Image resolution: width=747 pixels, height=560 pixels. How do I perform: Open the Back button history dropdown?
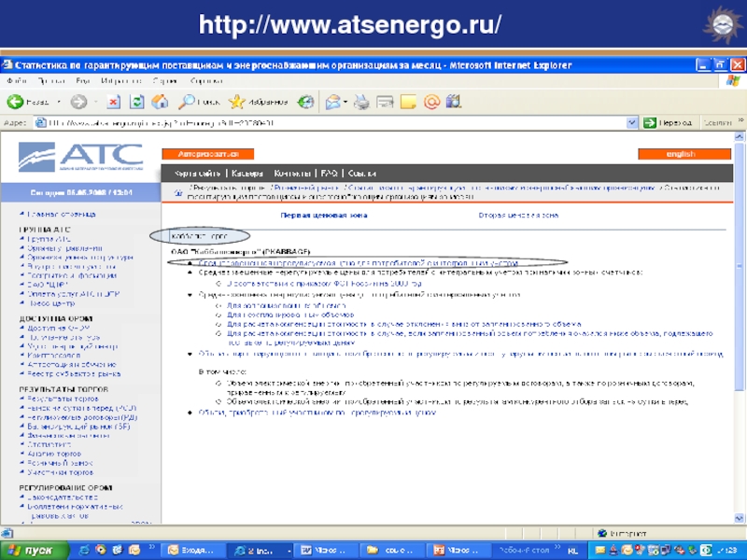pos(58,102)
